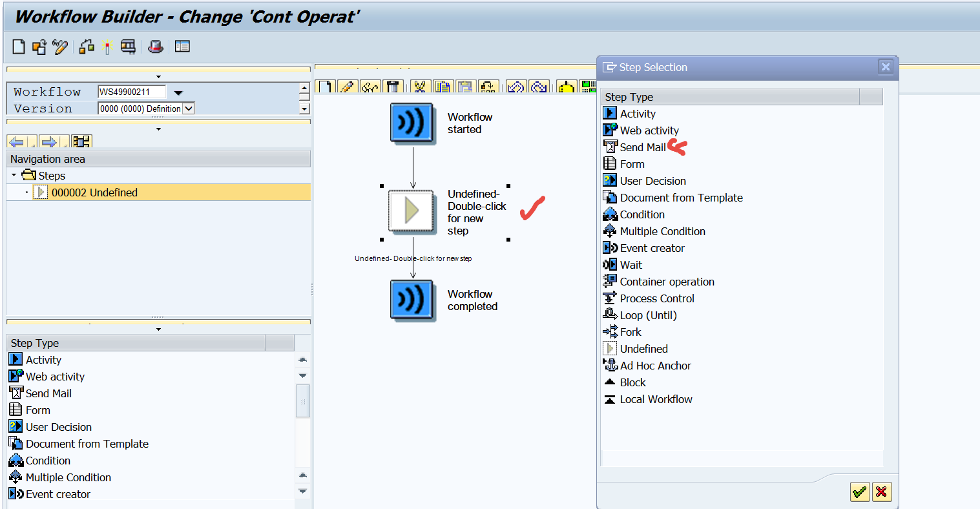Choose Container operation in Step Selection

coord(667,282)
